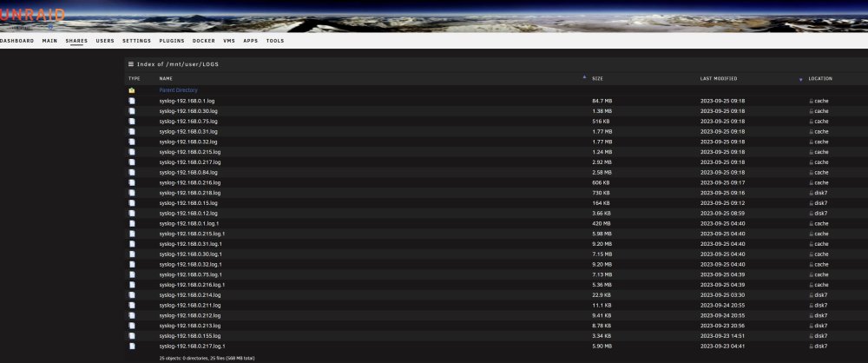
Task: Click cache location icon for syslog-192.168.0.1.log
Action: pos(811,101)
